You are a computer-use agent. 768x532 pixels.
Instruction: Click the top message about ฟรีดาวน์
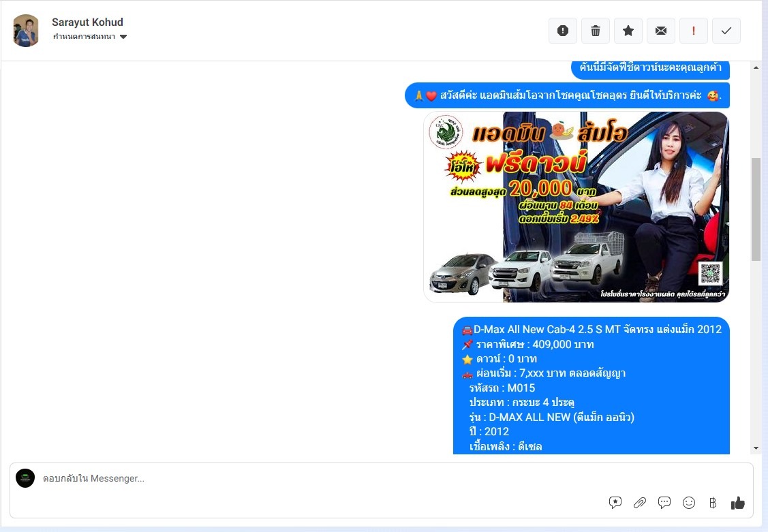click(x=650, y=69)
